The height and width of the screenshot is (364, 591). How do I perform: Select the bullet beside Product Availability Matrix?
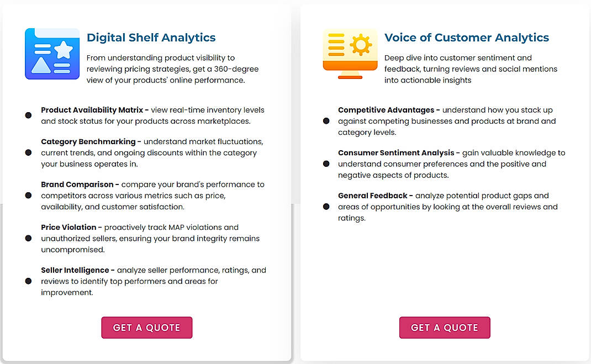28,115
